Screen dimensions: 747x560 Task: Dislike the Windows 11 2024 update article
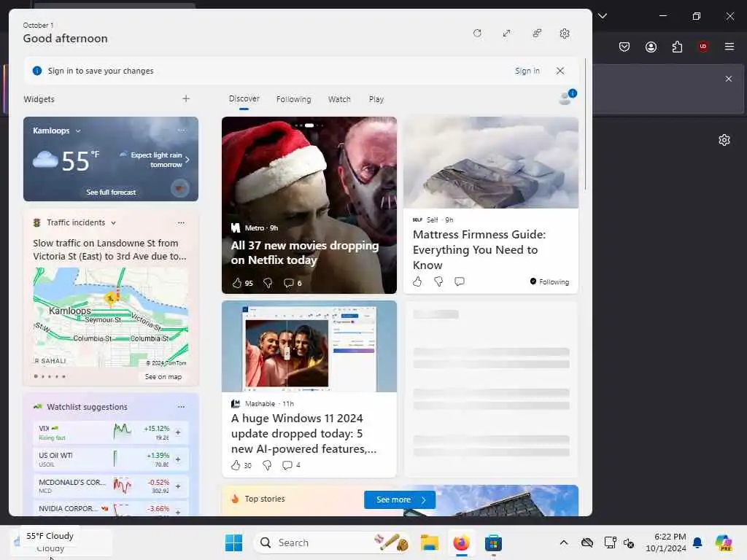tap(267, 465)
